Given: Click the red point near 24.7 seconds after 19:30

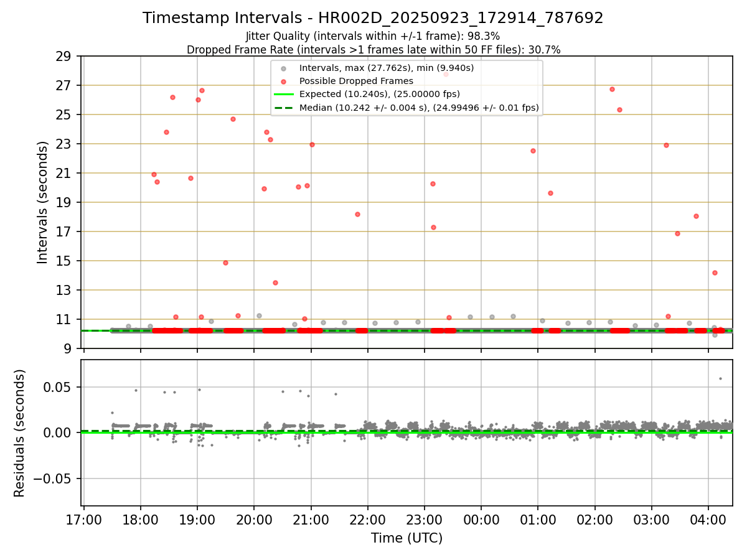Looking at the screenshot, I should pos(233,119).
